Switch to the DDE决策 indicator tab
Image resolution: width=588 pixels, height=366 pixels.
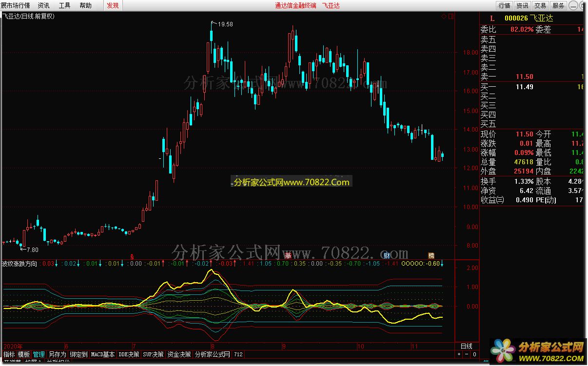click(129, 354)
